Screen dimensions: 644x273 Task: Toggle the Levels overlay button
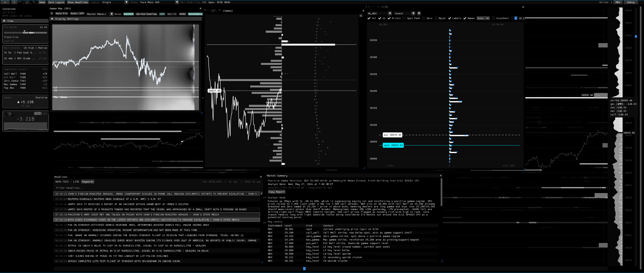[128, 14]
